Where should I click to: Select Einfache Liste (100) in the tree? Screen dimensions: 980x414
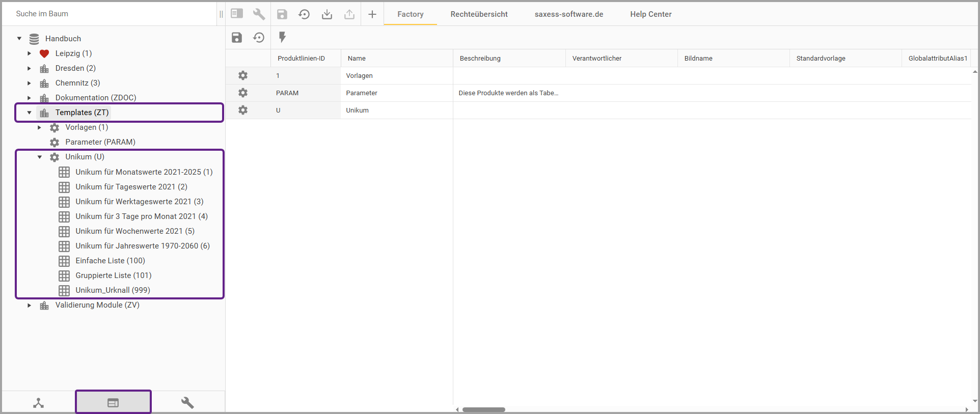(110, 261)
